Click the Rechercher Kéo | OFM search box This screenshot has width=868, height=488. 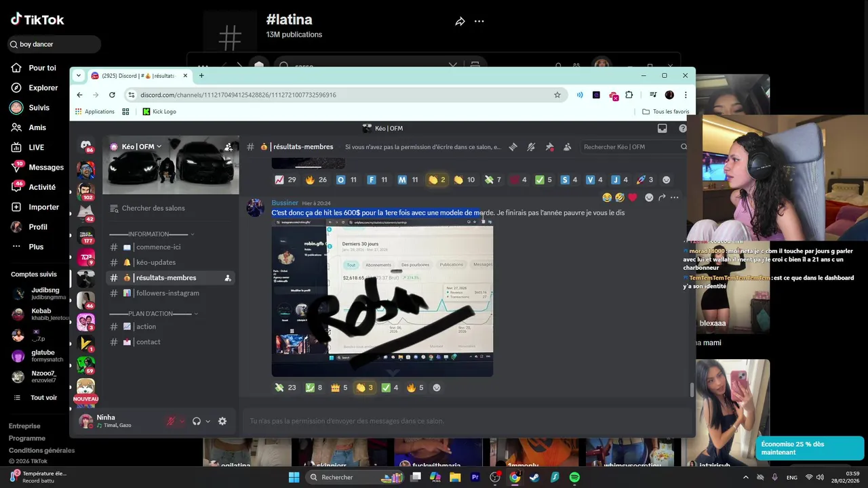[635, 146]
